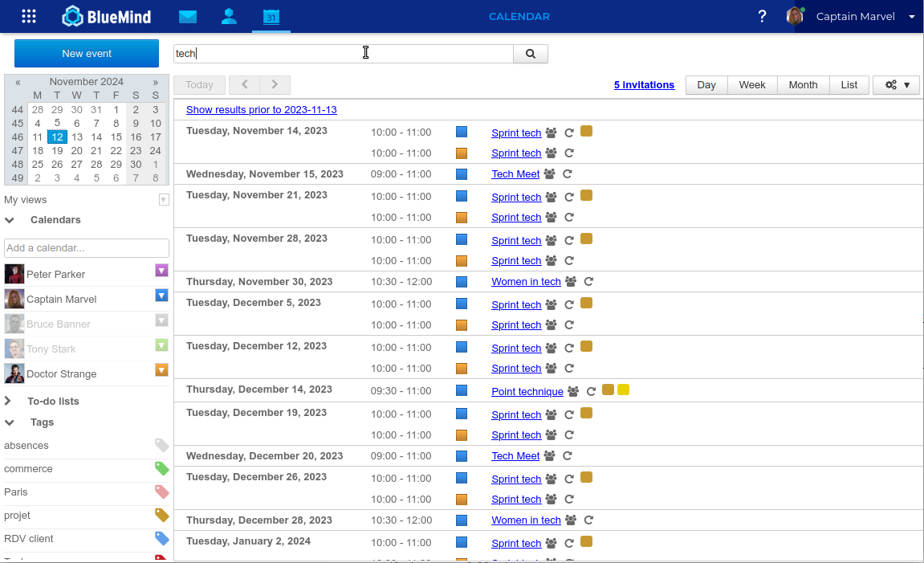Toggle Peter Parker calendar color box
The image size is (924, 563).
pyautogui.click(x=161, y=271)
